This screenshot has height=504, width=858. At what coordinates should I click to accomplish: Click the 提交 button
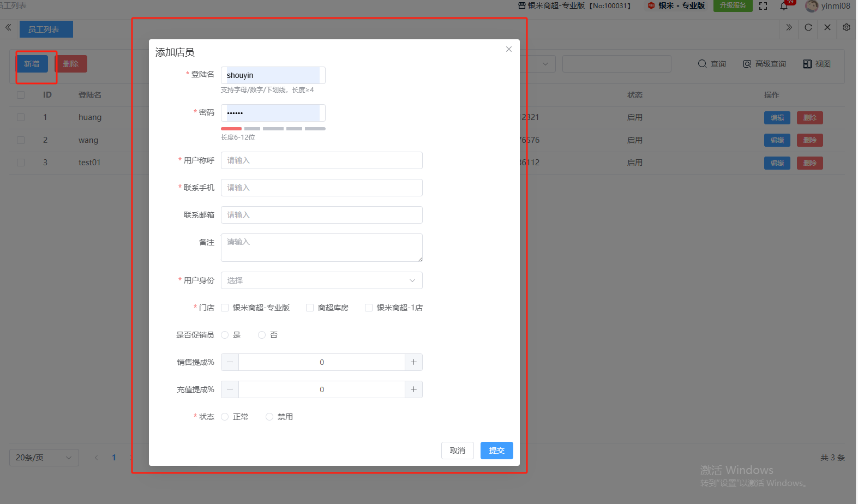pos(496,451)
